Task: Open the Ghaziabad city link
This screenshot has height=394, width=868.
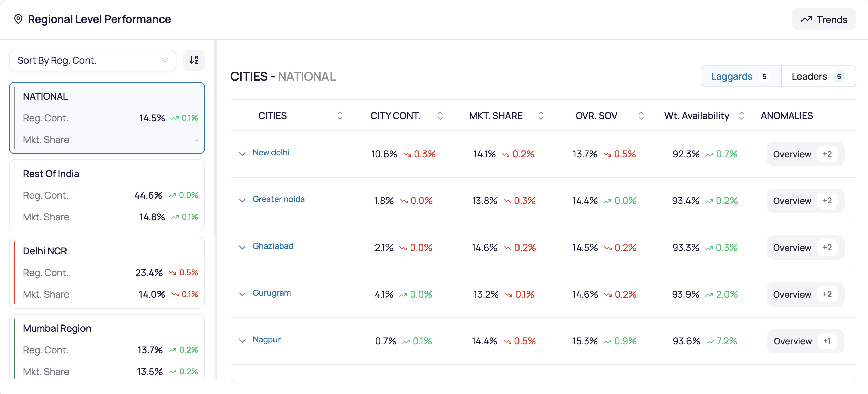Action: click(x=273, y=246)
